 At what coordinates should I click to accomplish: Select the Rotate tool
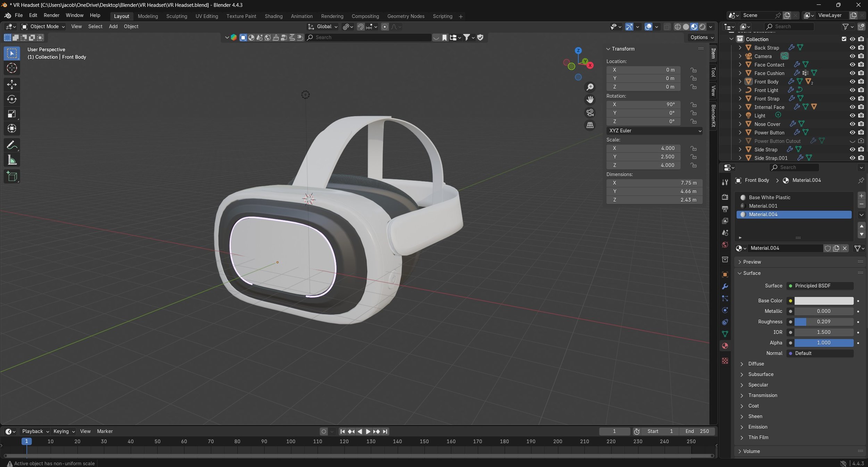tap(12, 99)
